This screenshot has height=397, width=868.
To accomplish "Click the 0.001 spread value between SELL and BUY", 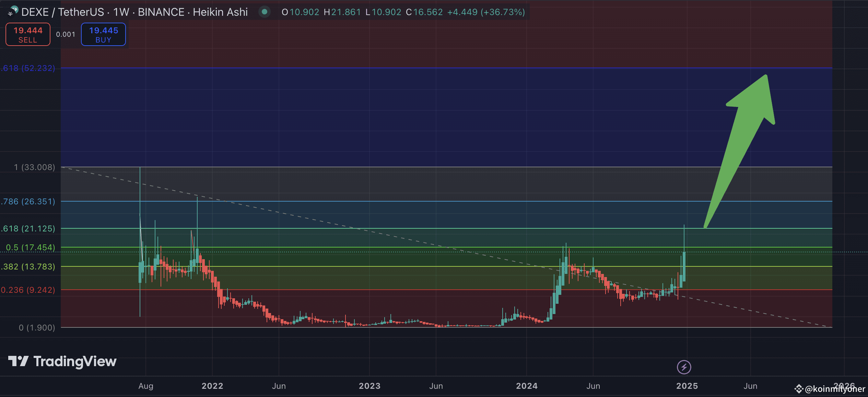I will click(x=66, y=34).
